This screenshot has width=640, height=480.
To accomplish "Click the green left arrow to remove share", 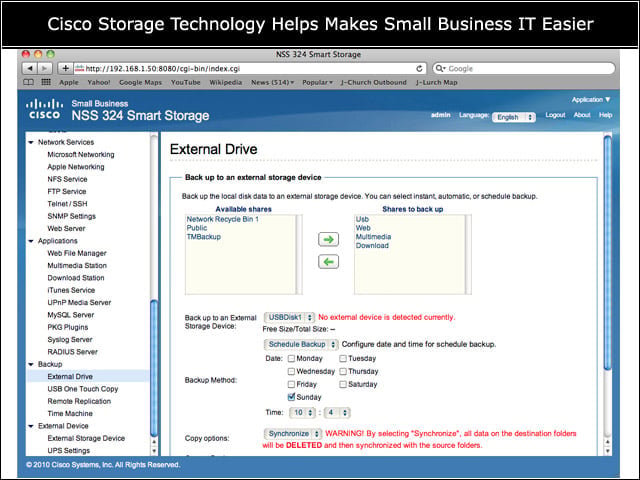I will point(328,262).
